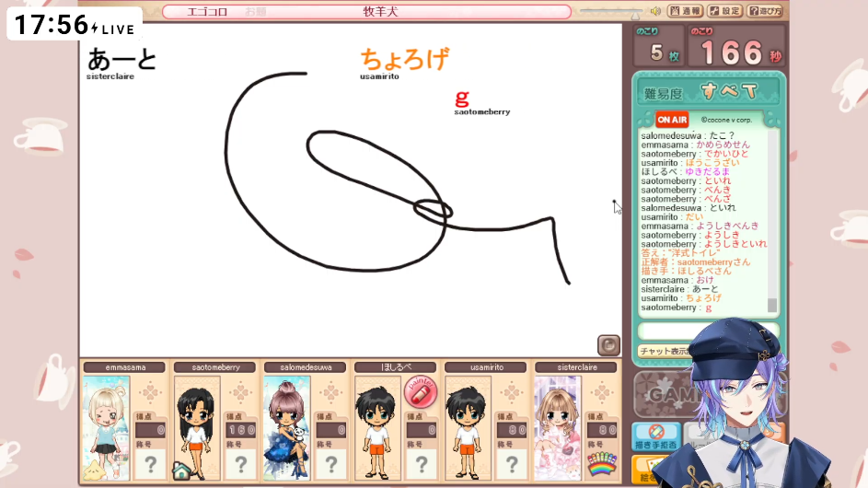Click saotomeberry's score value 160
The width and height of the screenshot is (868, 488).
[x=241, y=430]
